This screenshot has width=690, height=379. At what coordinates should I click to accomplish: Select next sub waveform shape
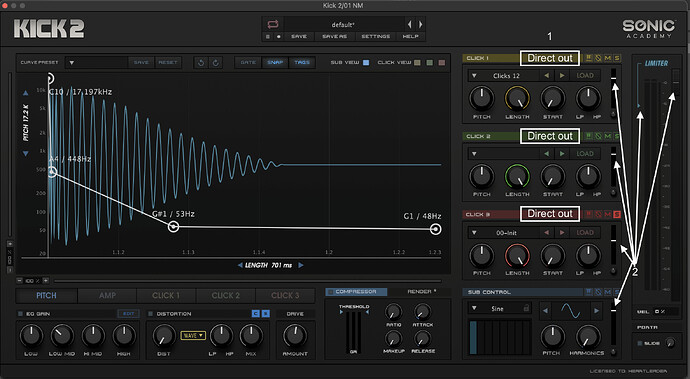(596, 311)
